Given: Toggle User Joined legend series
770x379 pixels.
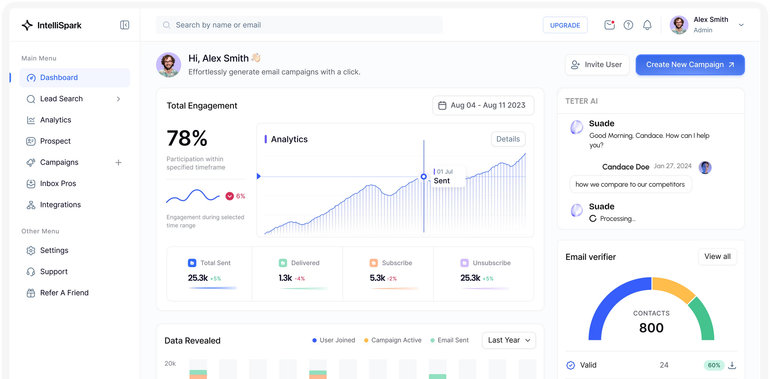Looking at the screenshot, I should pos(333,340).
